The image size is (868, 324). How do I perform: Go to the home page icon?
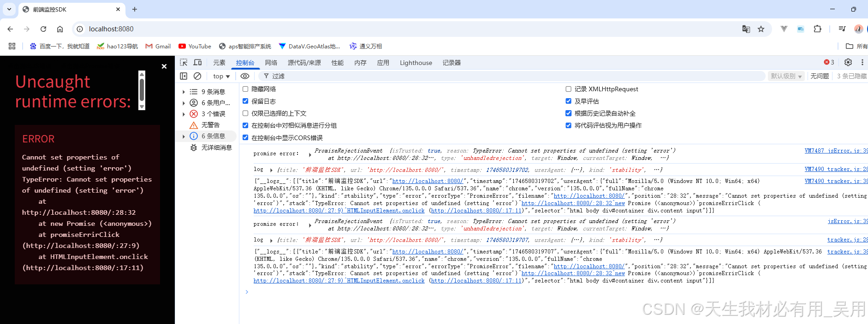60,29
